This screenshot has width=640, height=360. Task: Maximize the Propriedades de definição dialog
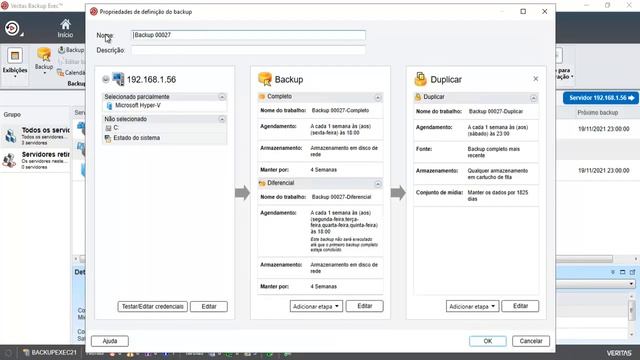pyautogui.click(x=523, y=11)
